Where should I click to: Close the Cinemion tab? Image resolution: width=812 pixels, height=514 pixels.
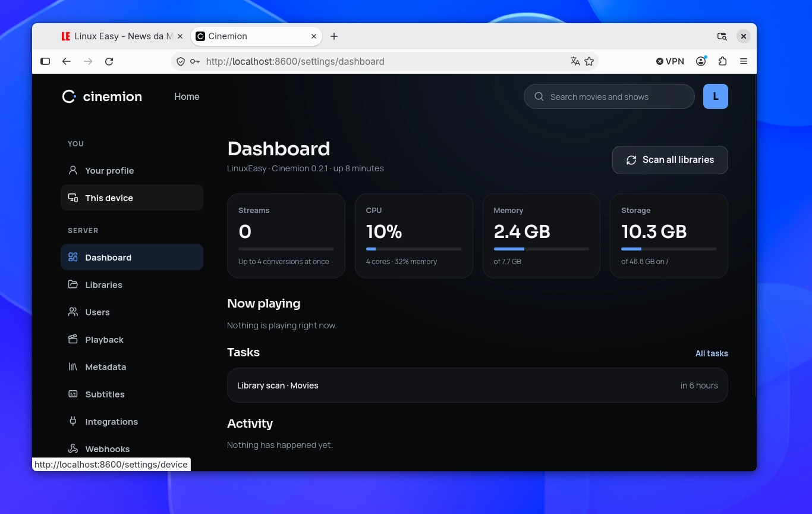[x=314, y=36]
